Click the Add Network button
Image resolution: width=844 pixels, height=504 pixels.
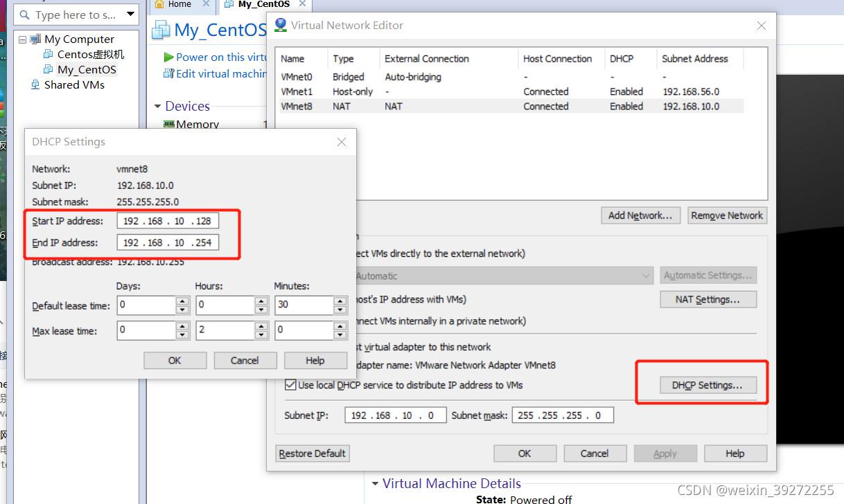click(x=640, y=215)
